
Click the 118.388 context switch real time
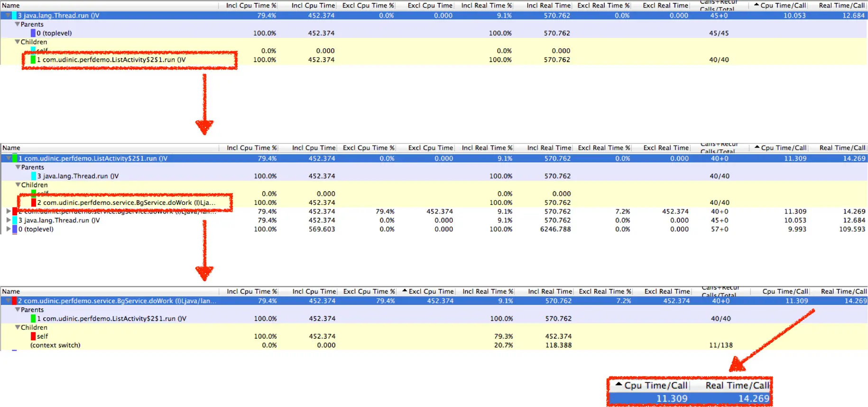tap(558, 345)
